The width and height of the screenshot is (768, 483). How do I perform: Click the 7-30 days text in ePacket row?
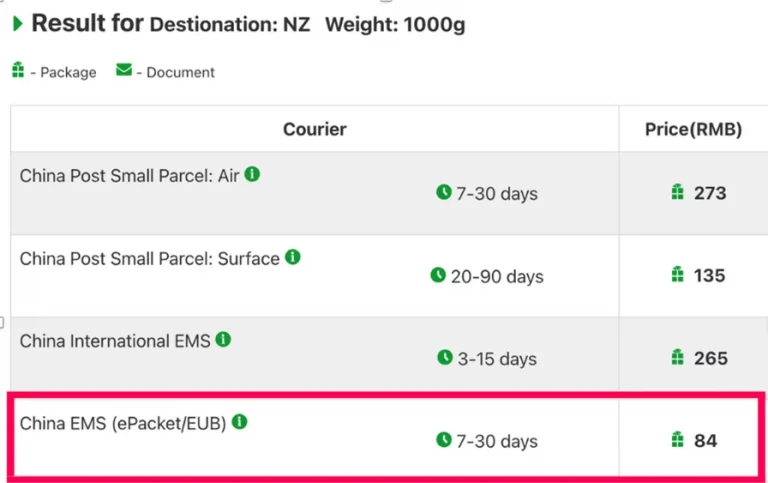[497, 441]
